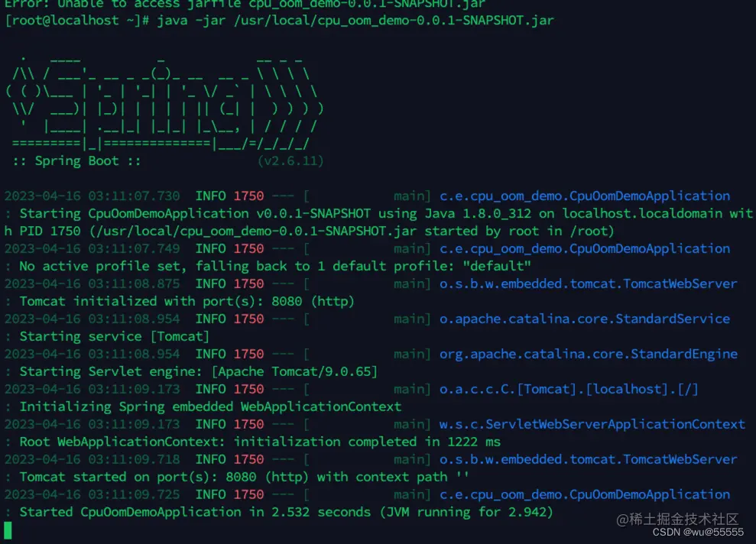Click 'Tomcat initialized with port(s): 8080 (http)' message
Screen dimensions: 756x544
click(x=187, y=301)
